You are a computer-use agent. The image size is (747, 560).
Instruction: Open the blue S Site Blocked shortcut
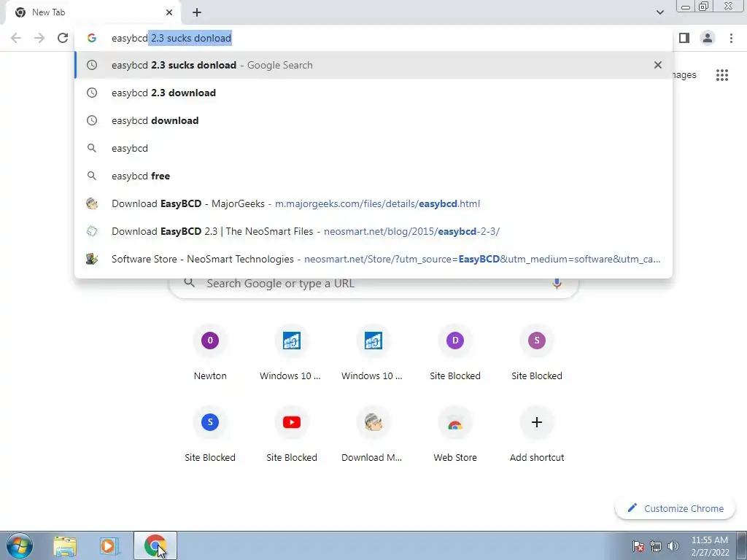point(210,434)
